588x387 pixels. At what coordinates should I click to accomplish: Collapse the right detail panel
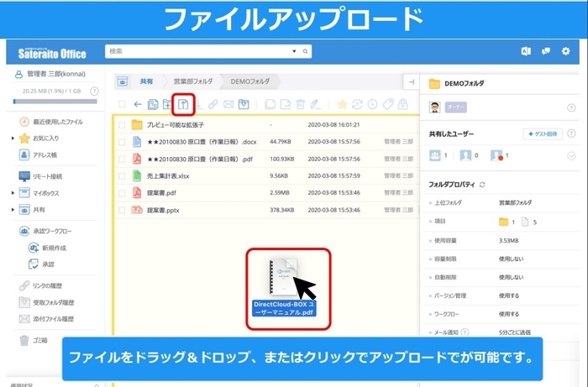point(412,82)
